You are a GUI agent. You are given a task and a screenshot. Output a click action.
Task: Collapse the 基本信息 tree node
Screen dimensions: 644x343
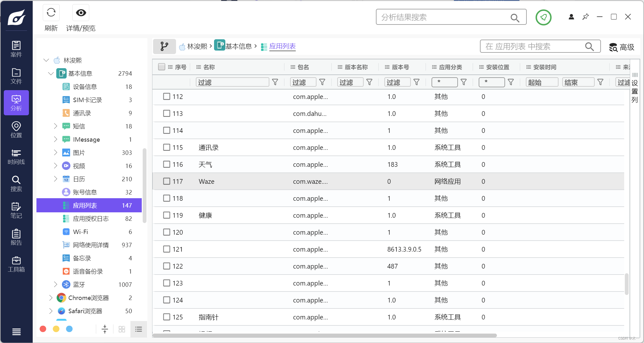coord(51,73)
